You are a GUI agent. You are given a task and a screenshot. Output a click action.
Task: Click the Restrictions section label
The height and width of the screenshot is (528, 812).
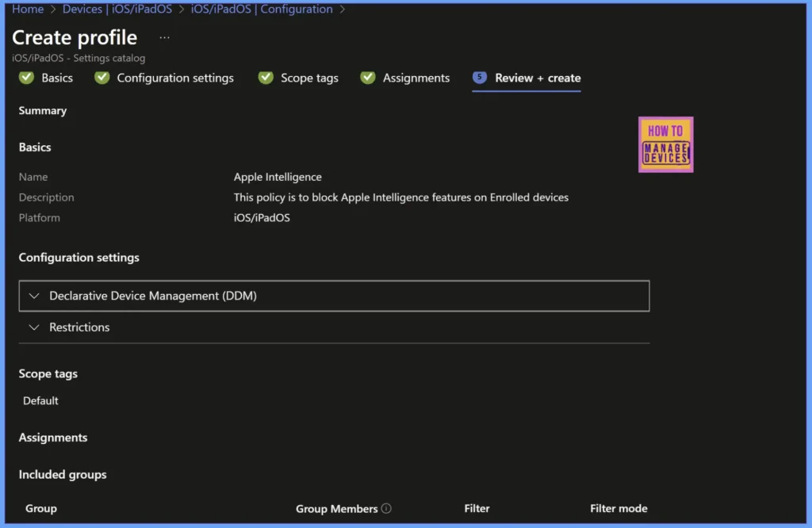[79, 327]
